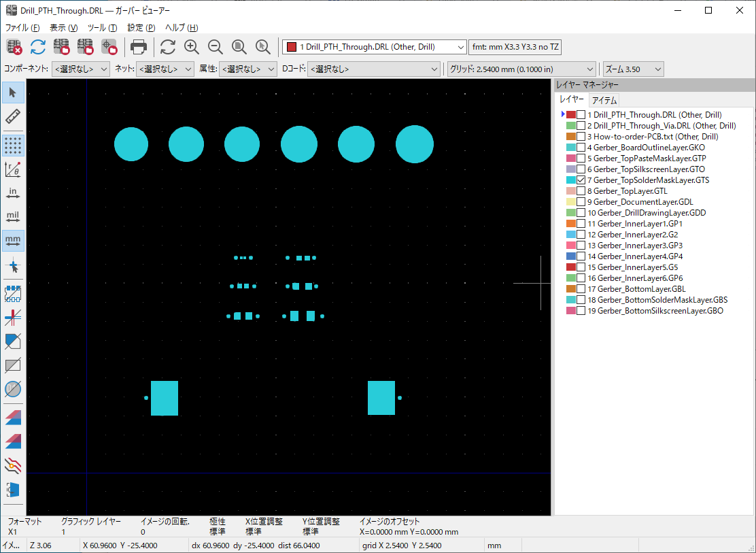The width and height of the screenshot is (756, 553).
Task: Click the Zoom out magnifier icon
Action: pyautogui.click(x=216, y=47)
